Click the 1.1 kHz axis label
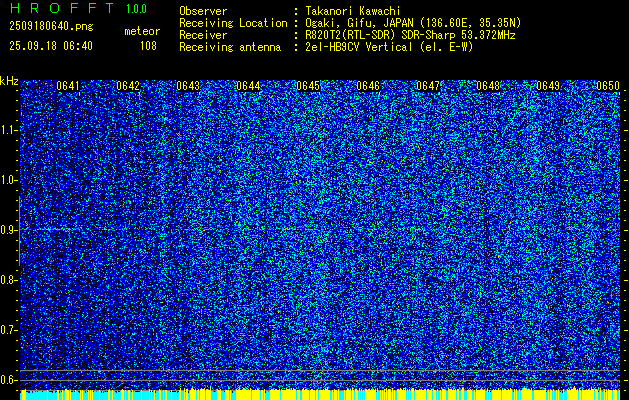 pos(8,130)
